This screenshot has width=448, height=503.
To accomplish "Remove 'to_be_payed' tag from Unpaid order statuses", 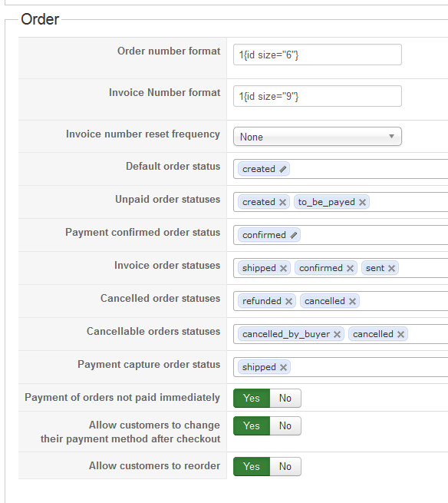I will point(362,203).
